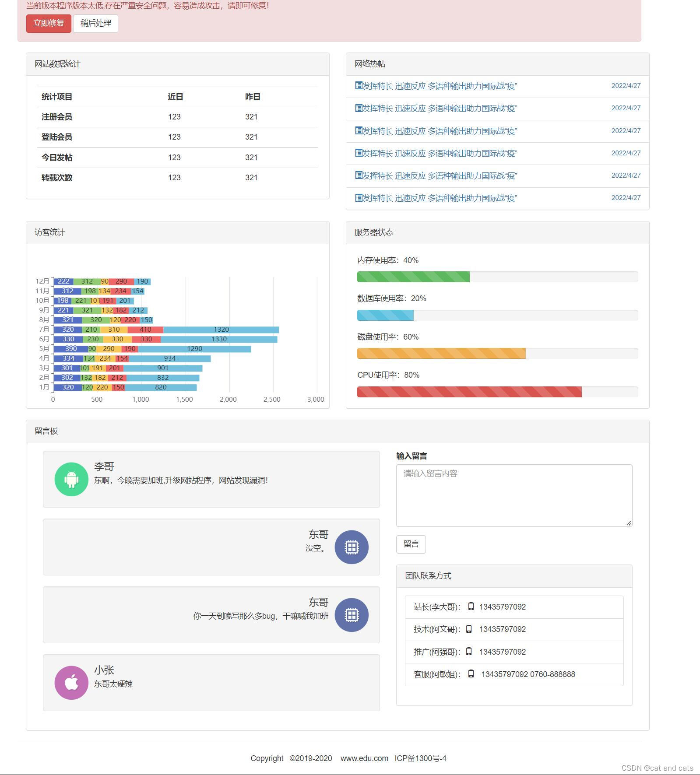Click the 2022/4/27 date of first post

coord(626,86)
